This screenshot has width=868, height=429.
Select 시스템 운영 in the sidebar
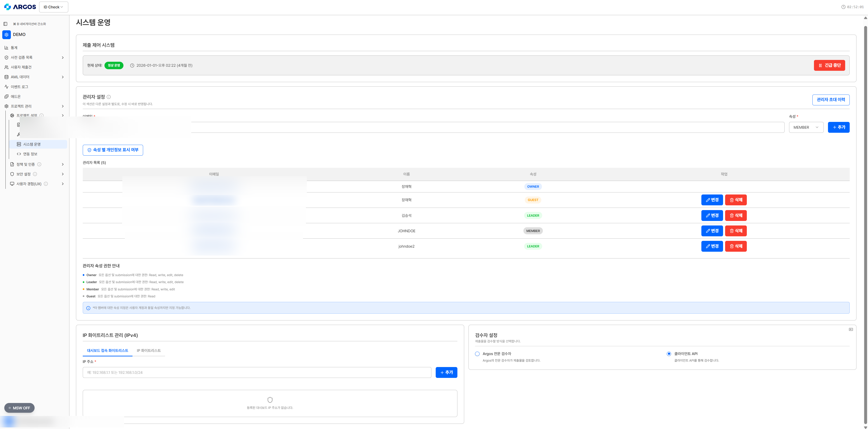(38, 144)
